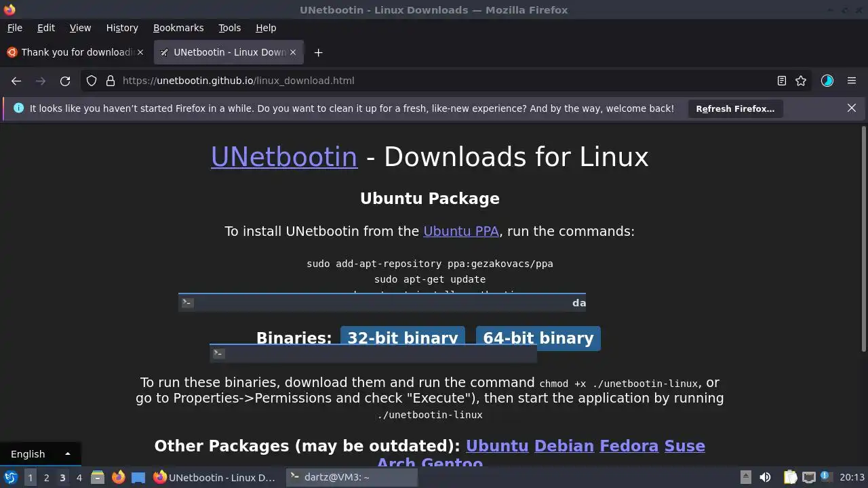This screenshot has height=488, width=868.
Task: Download the 32-bit binary
Action: click(403, 336)
